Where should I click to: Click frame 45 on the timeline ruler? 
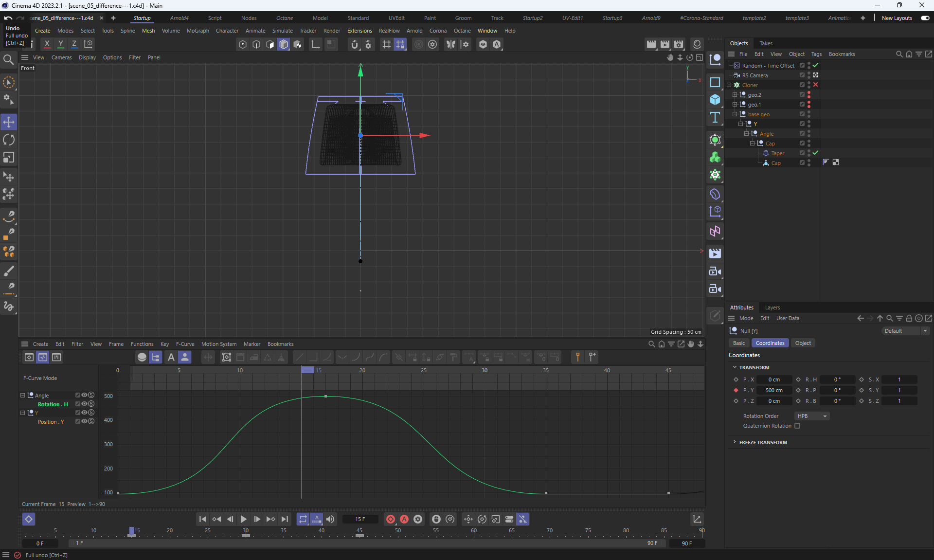359,531
